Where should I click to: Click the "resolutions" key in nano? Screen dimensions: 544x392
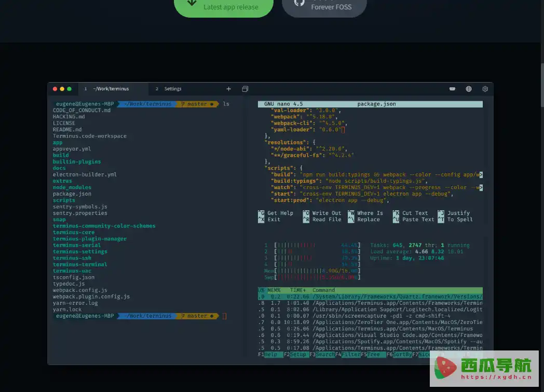(285, 142)
